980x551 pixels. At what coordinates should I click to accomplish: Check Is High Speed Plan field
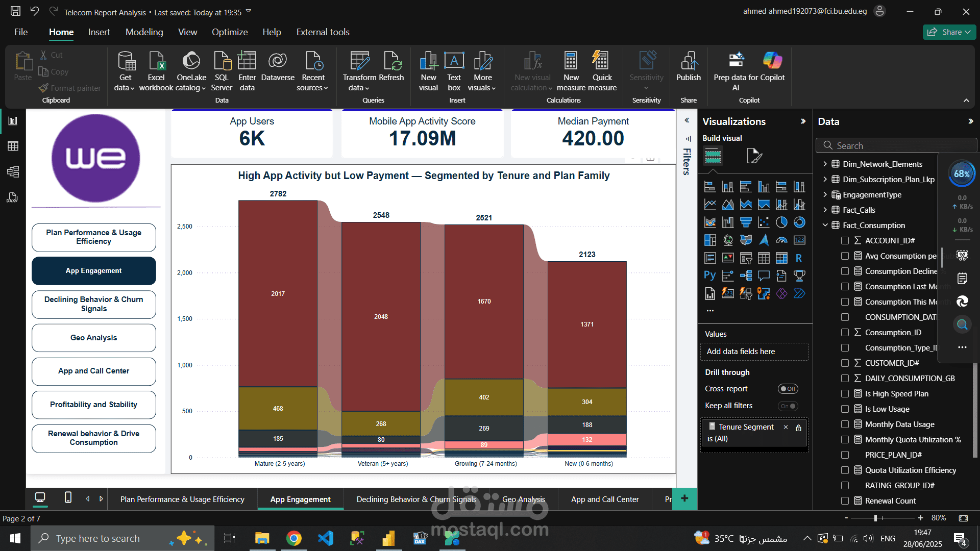click(845, 393)
